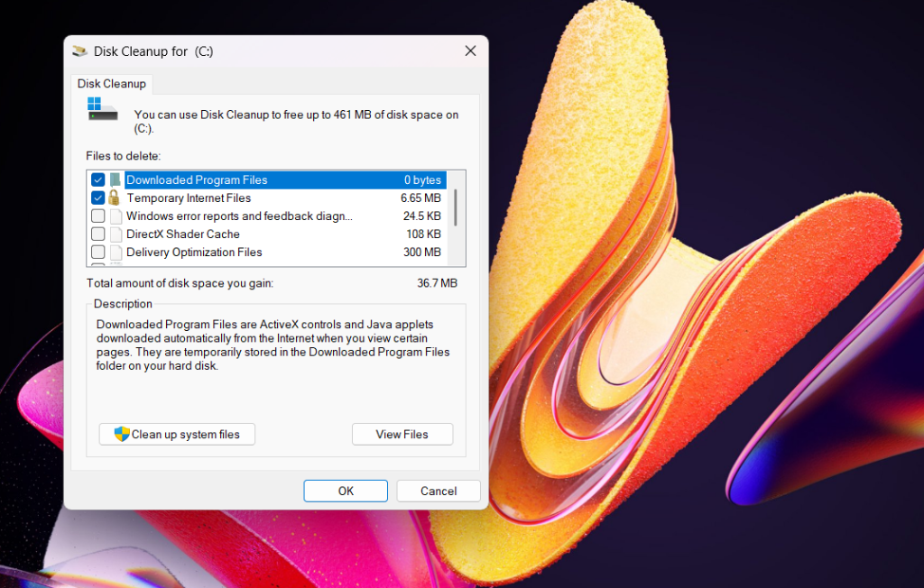Click the Cancel button

point(438,491)
